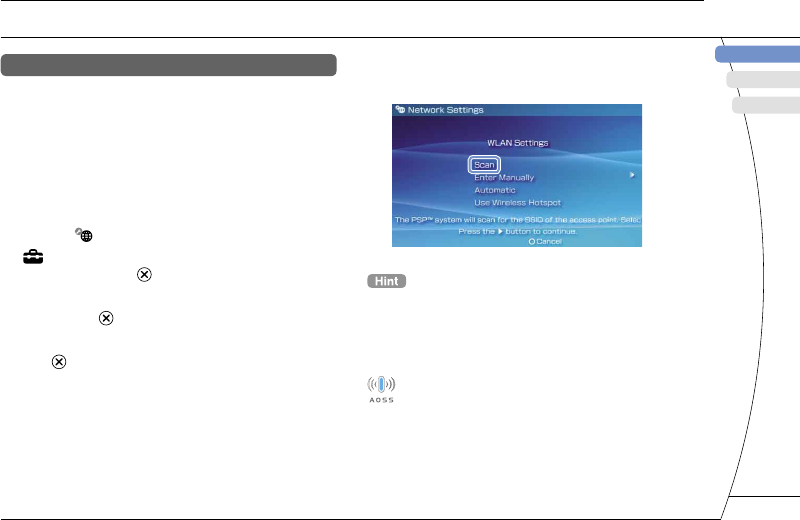Select the Automatic WLAN option
The image size is (800, 520).
click(495, 190)
